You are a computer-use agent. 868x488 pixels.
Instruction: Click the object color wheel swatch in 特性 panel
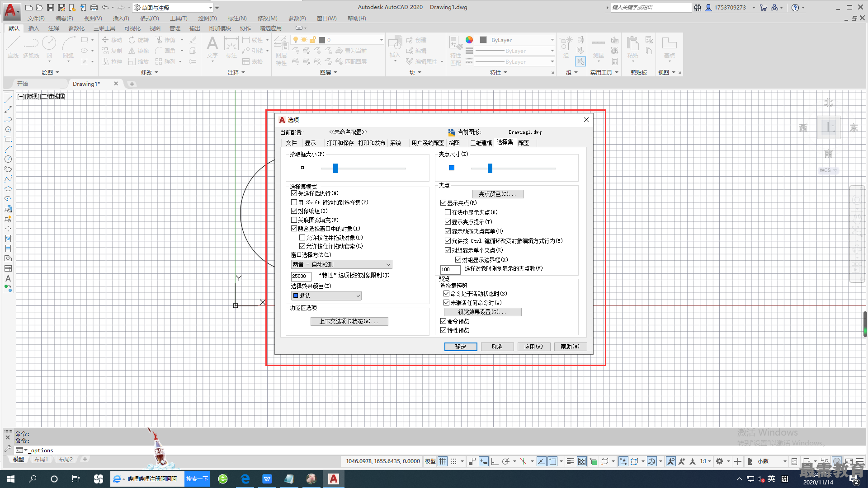(469, 40)
